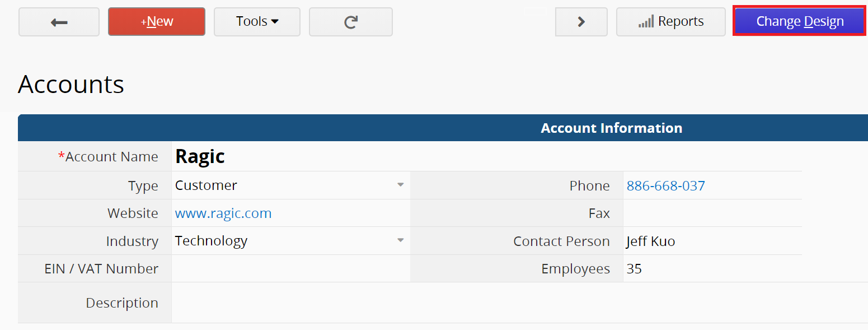
Task: Create a new record with +New
Action: [x=157, y=22]
